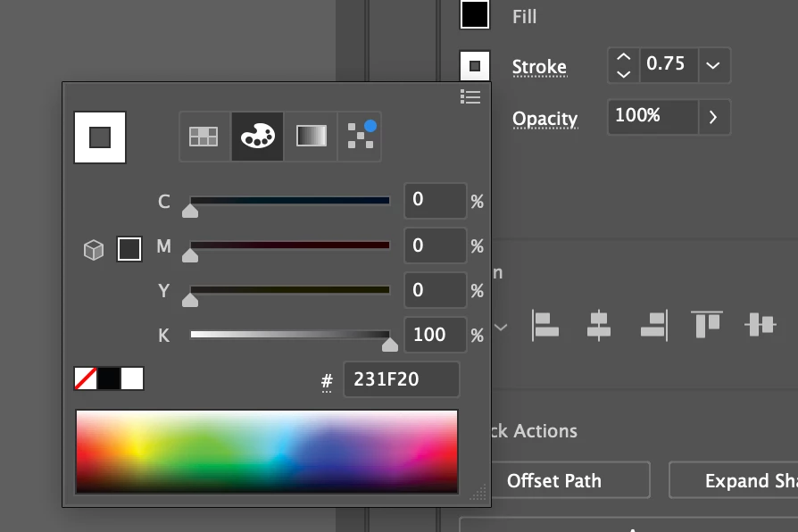Expand the Opacity options arrow
This screenshot has width=798, height=532.
click(712, 117)
